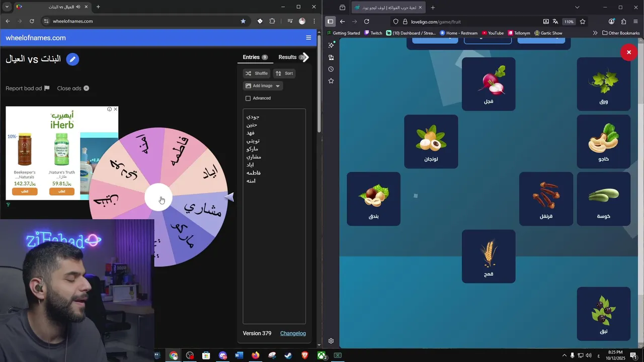
Task: Select the radish (فجل) card
Action: coord(489,84)
